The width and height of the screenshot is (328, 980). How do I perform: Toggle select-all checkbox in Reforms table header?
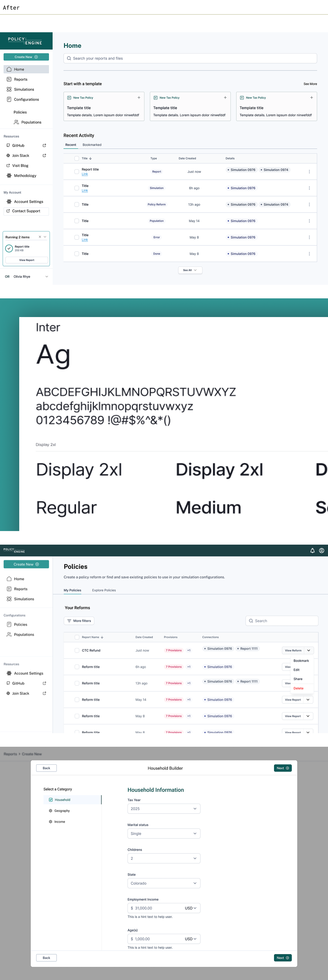coord(77,637)
